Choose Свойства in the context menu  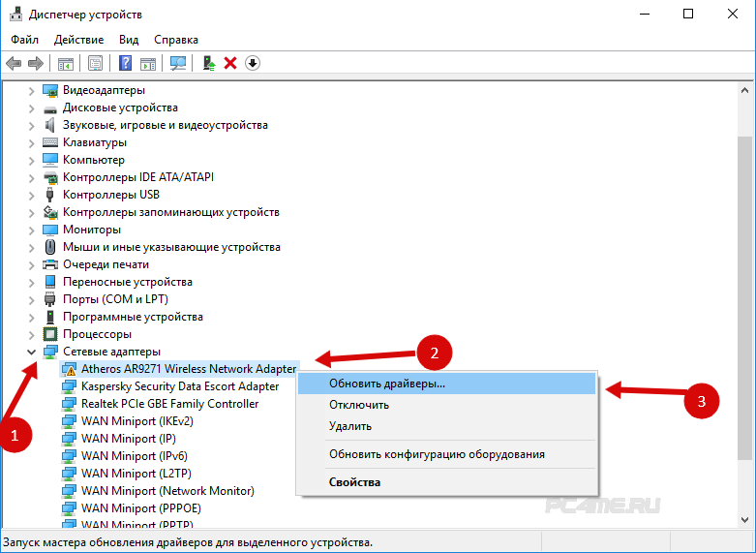click(x=446, y=482)
